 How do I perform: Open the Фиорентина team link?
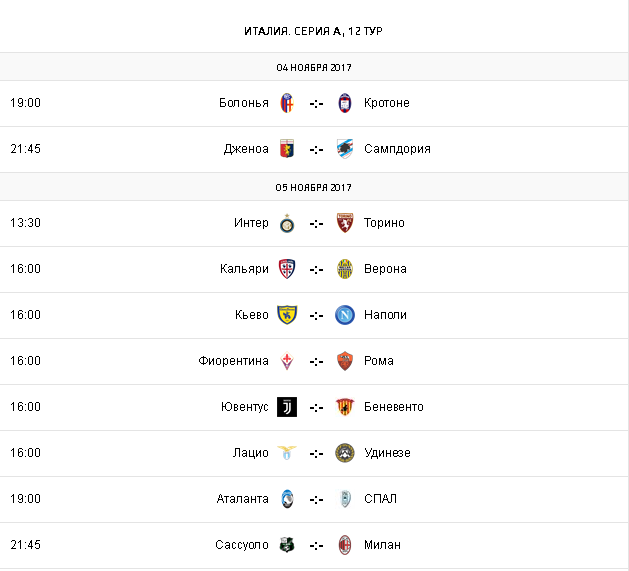coord(233,361)
